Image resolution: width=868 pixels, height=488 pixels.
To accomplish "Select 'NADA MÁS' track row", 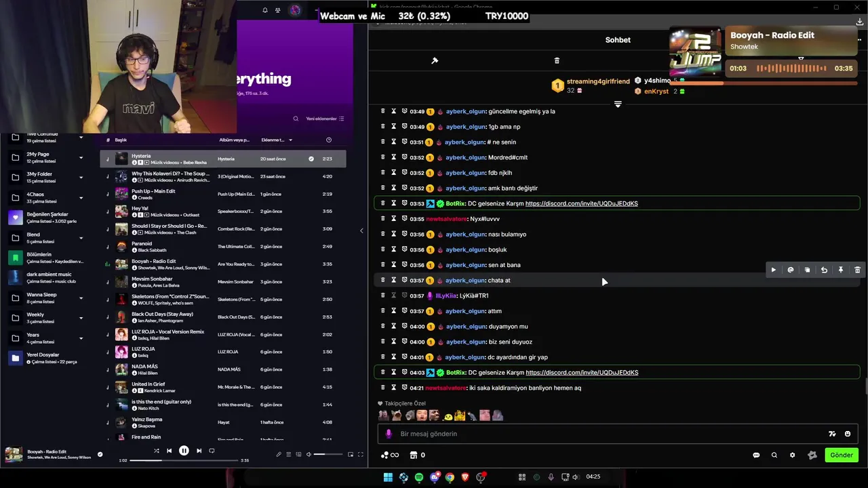I will click(x=223, y=369).
